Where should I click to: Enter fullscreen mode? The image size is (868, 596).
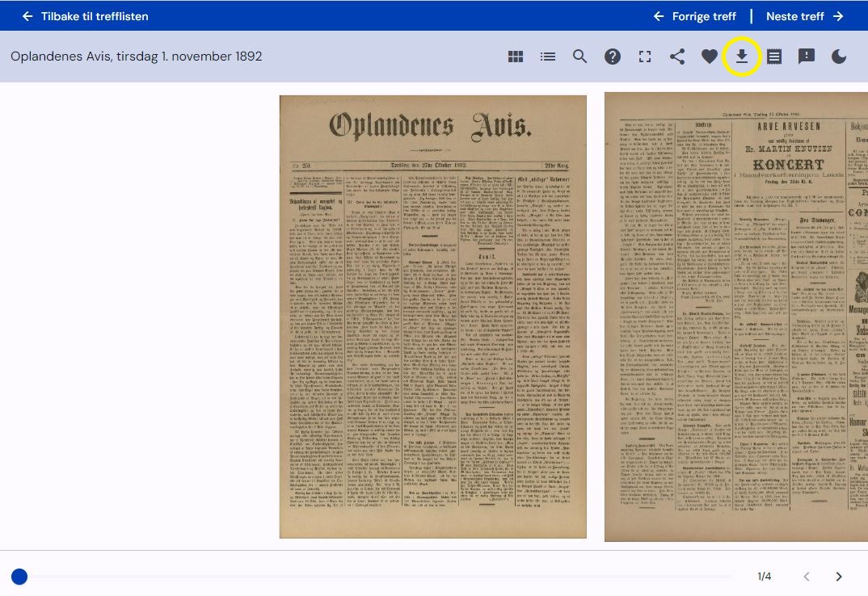click(x=645, y=57)
